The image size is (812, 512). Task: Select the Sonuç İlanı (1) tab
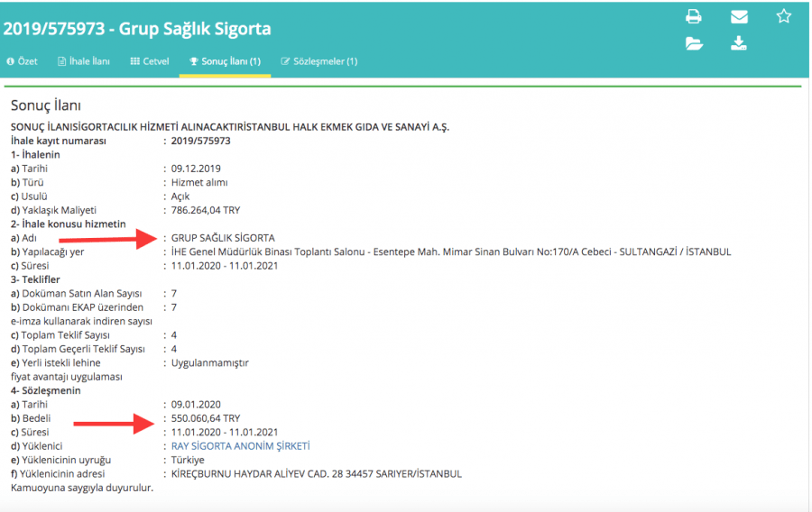click(x=226, y=61)
